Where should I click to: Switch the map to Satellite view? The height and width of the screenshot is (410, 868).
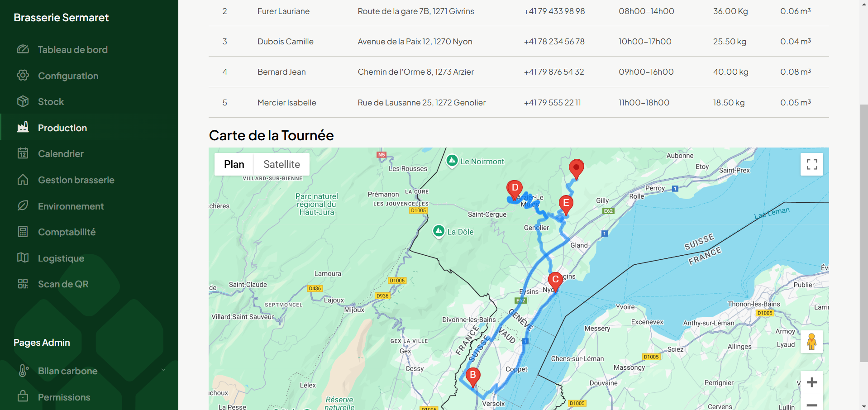point(281,164)
